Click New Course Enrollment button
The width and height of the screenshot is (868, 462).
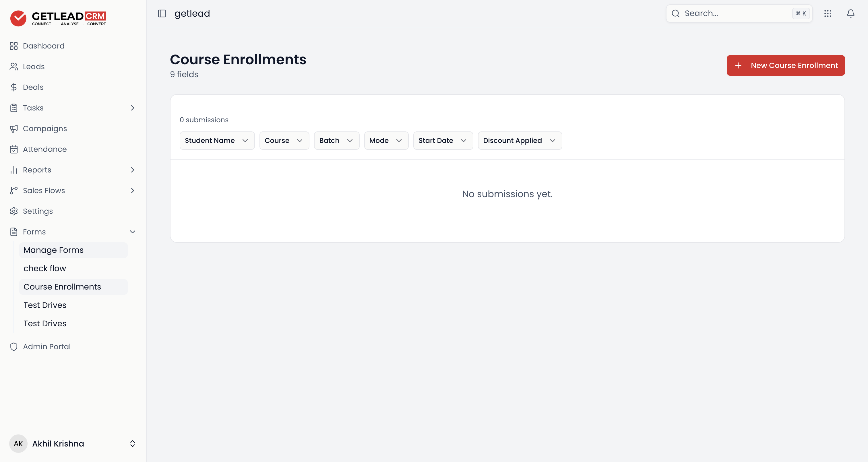click(x=785, y=65)
